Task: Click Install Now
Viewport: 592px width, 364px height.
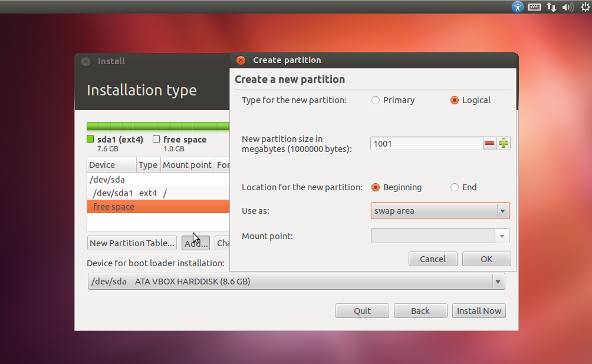Action: pyautogui.click(x=479, y=311)
